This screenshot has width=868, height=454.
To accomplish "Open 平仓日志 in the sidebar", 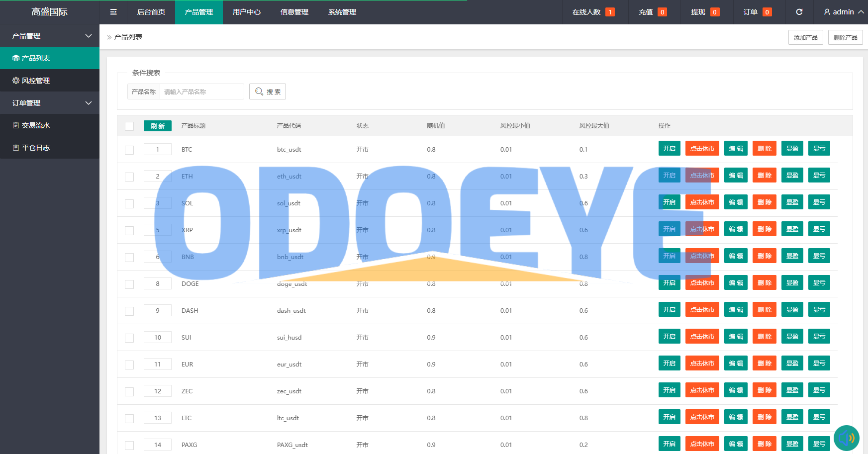I will [50, 148].
